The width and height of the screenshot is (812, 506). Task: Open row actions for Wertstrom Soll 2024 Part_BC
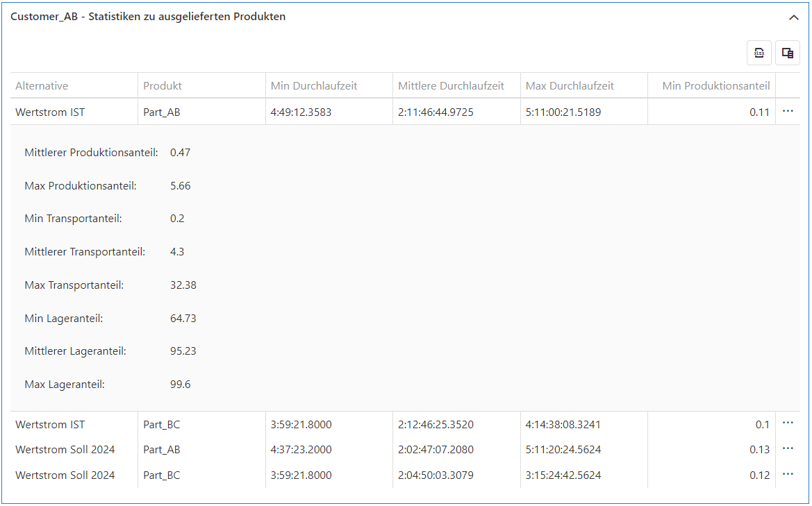coord(789,475)
